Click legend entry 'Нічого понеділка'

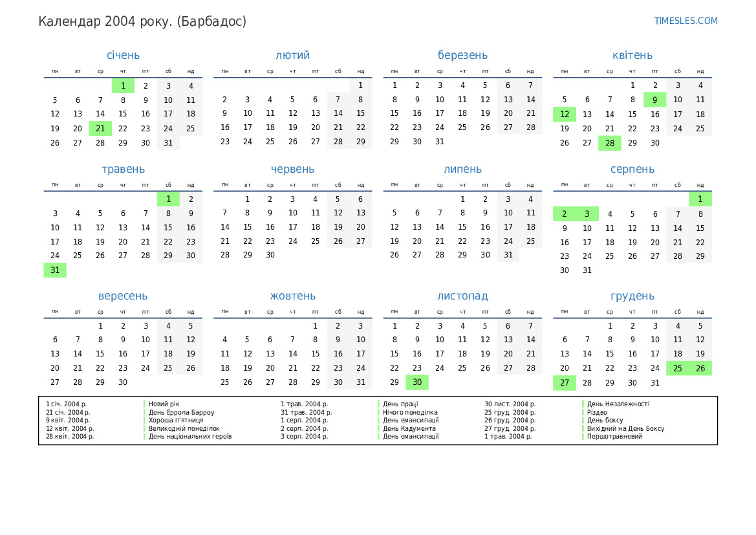pos(410,412)
